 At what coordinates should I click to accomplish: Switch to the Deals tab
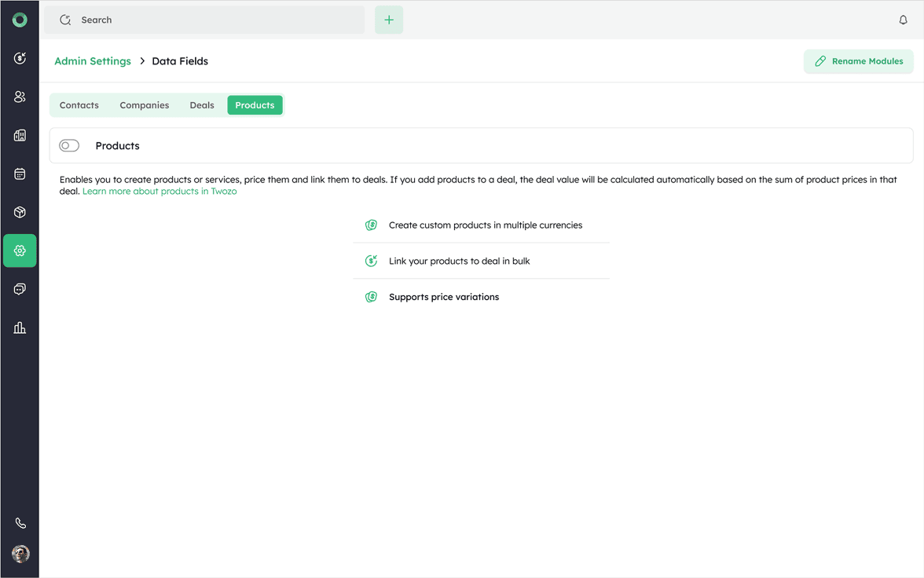pyautogui.click(x=202, y=105)
